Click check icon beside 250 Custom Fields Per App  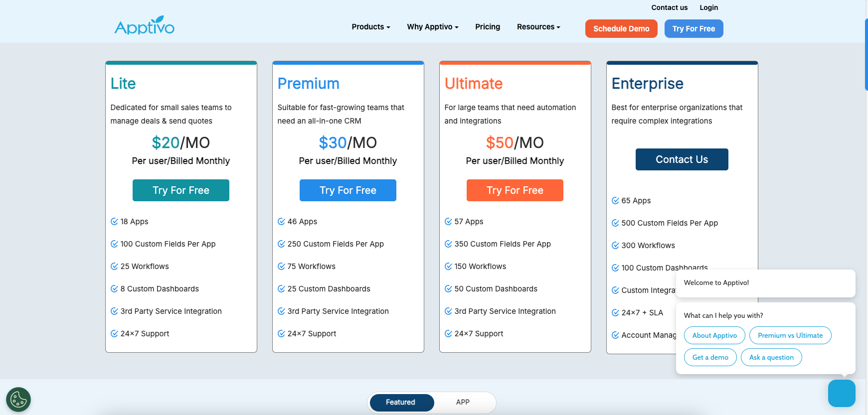tap(281, 244)
